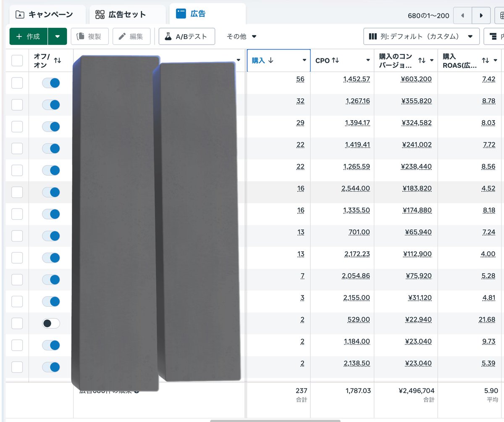
Task: Check the row with 56 purchases
Action: [17, 83]
